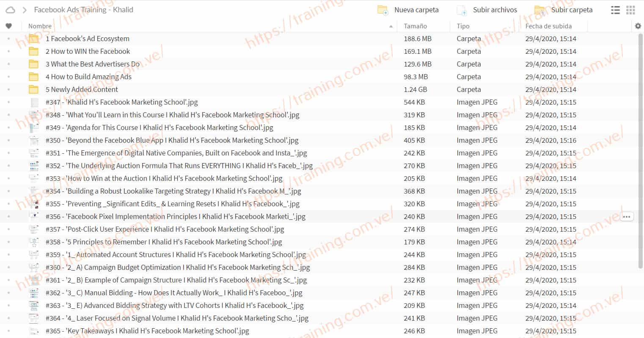Click thumbnail of file #350
Screen dimensions: 644x338
click(34, 140)
